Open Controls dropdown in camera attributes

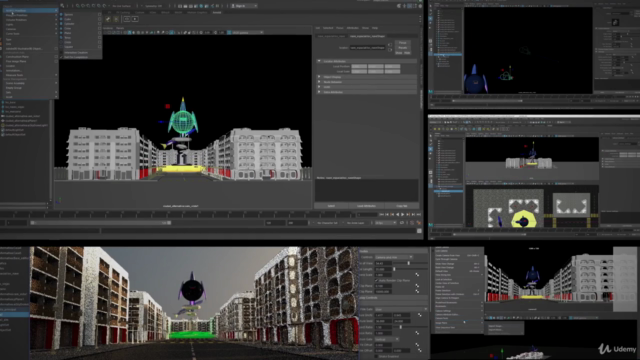[394, 257]
